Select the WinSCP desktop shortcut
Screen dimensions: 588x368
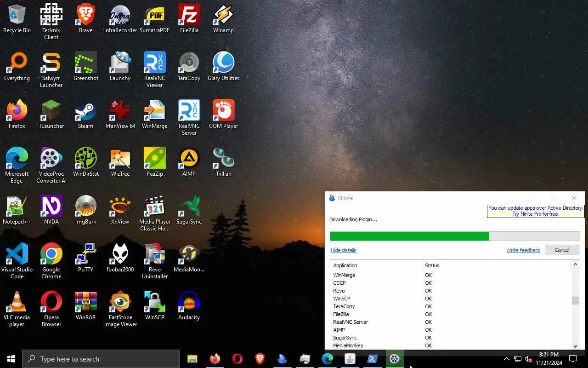click(155, 306)
